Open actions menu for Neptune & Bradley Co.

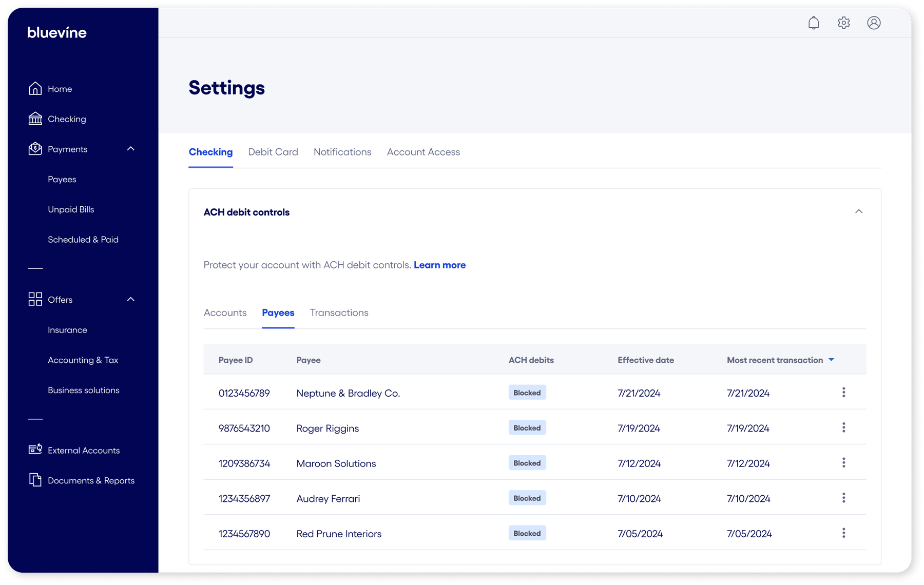tap(843, 392)
